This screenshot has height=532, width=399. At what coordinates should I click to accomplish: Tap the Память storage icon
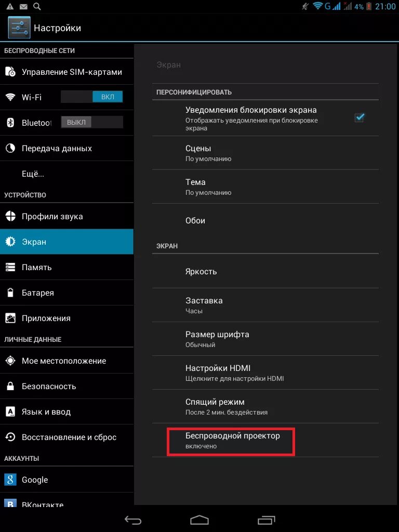tap(10, 268)
